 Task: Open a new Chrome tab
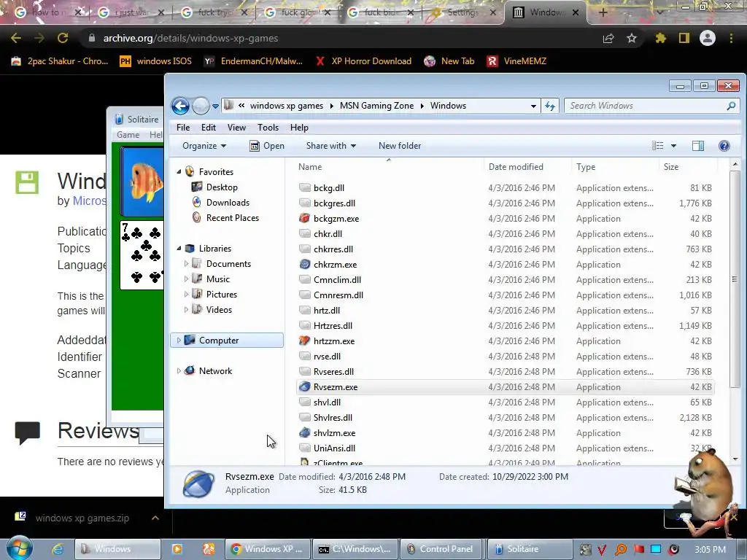click(603, 12)
